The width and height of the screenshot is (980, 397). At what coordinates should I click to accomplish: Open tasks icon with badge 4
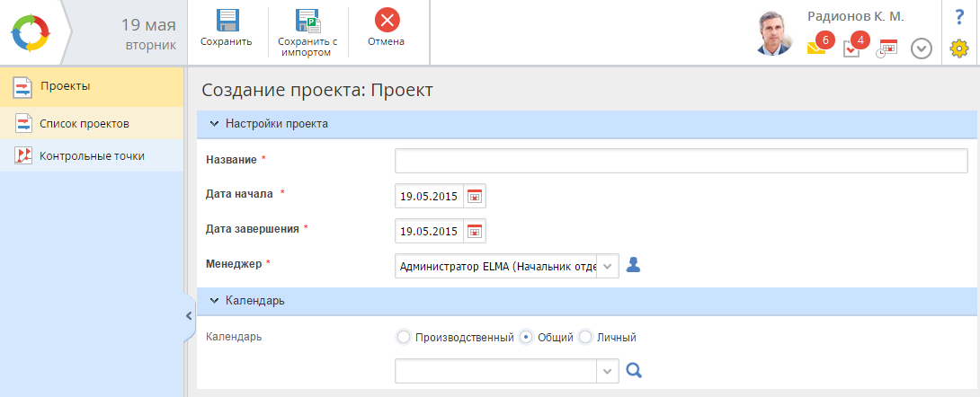852,49
